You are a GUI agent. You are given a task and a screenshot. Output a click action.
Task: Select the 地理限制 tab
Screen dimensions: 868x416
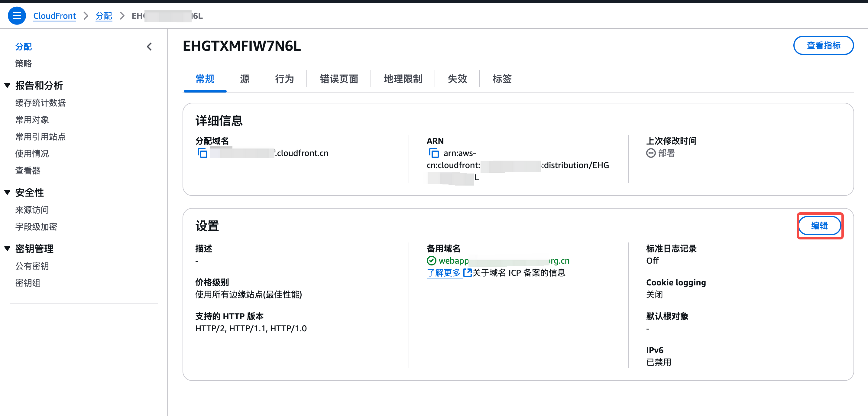(x=403, y=79)
